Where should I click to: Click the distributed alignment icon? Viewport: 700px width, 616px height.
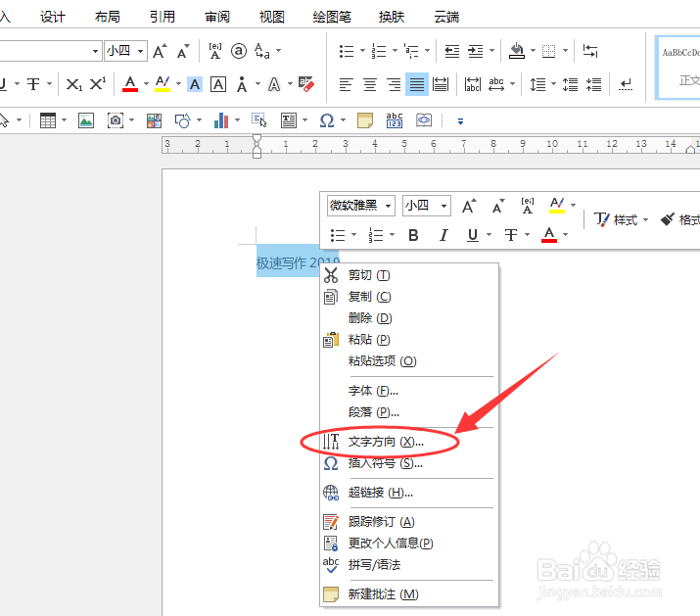pyautogui.click(x=441, y=84)
